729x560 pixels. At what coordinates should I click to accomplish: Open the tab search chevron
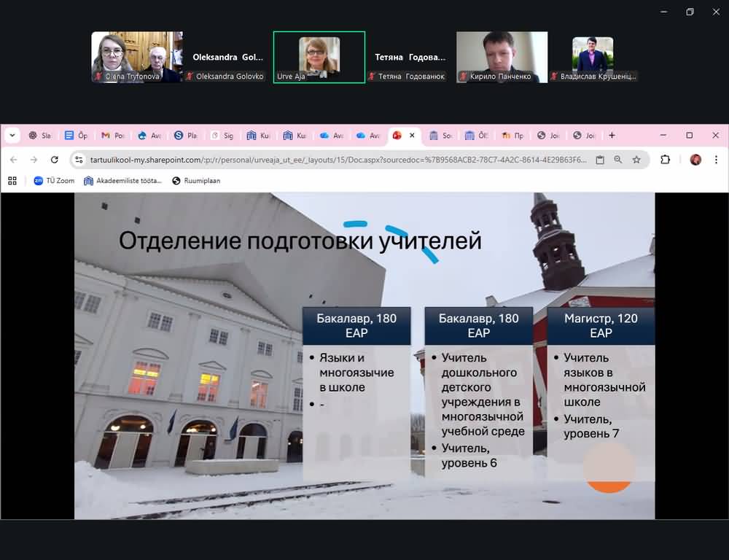pyautogui.click(x=11, y=135)
